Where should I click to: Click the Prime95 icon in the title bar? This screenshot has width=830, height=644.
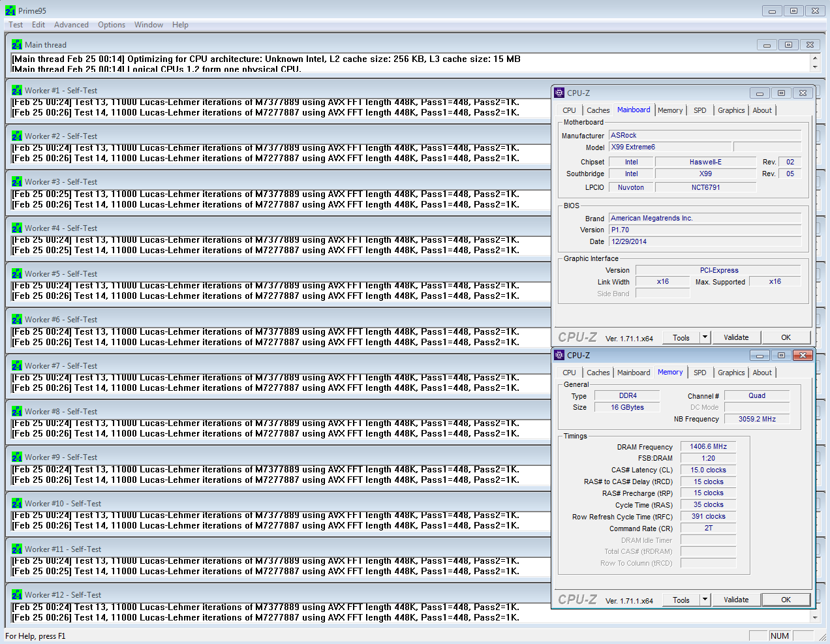coord(10,10)
